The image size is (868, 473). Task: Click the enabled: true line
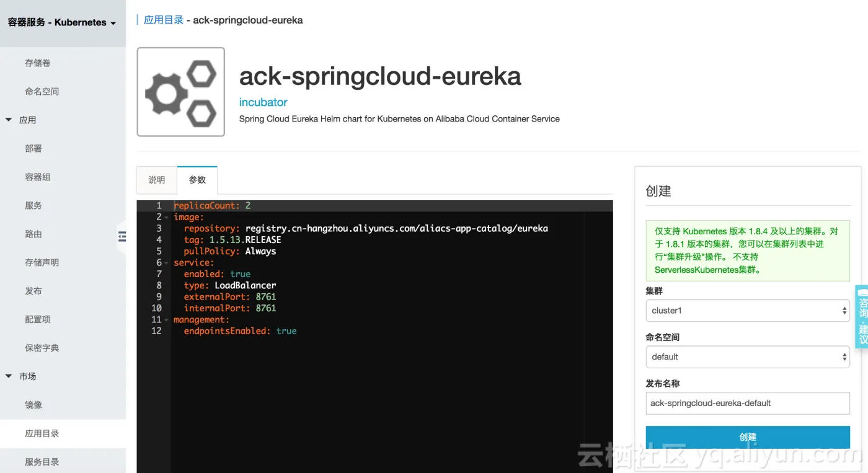(x=217, y=274)
